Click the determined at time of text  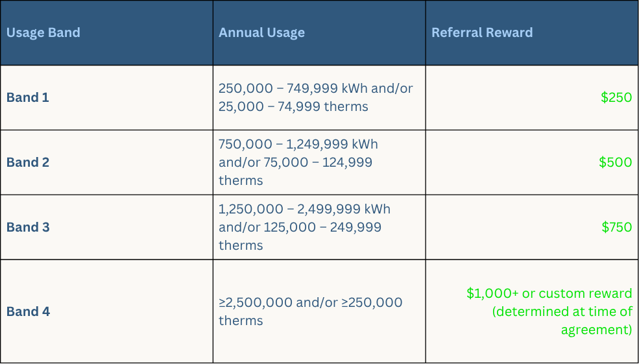562,311
